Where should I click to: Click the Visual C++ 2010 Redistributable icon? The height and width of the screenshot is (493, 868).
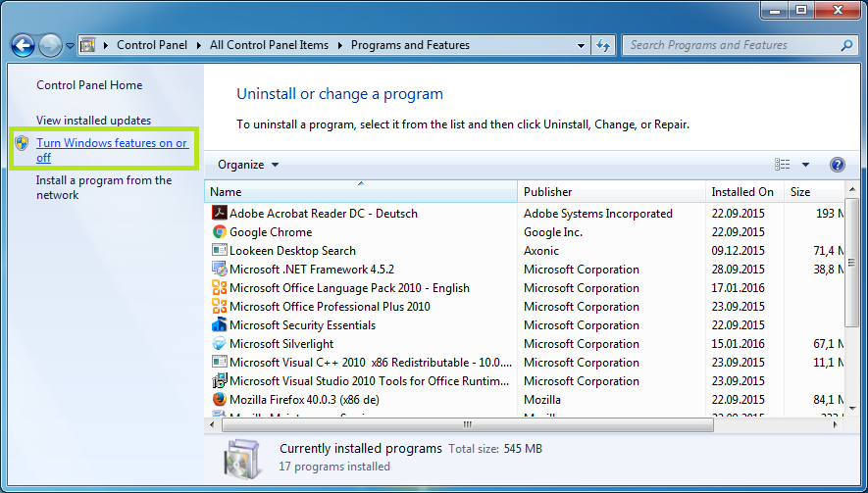(220, 362)
